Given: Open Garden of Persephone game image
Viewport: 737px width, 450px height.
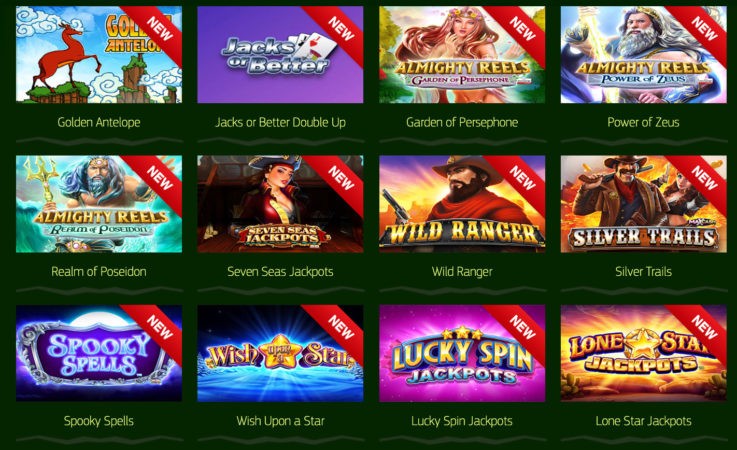Looking at the screenshot, I should (x=462, y=54).
